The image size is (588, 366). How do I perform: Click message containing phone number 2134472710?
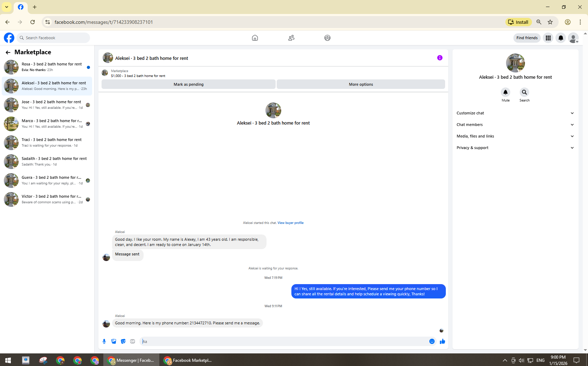(x=187, y=323)
